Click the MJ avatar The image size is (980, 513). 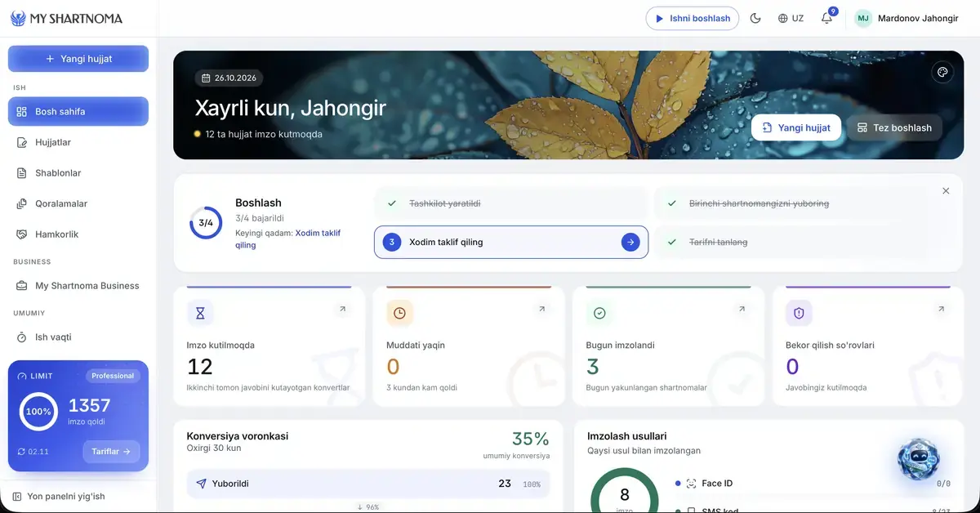click(863, 19)
